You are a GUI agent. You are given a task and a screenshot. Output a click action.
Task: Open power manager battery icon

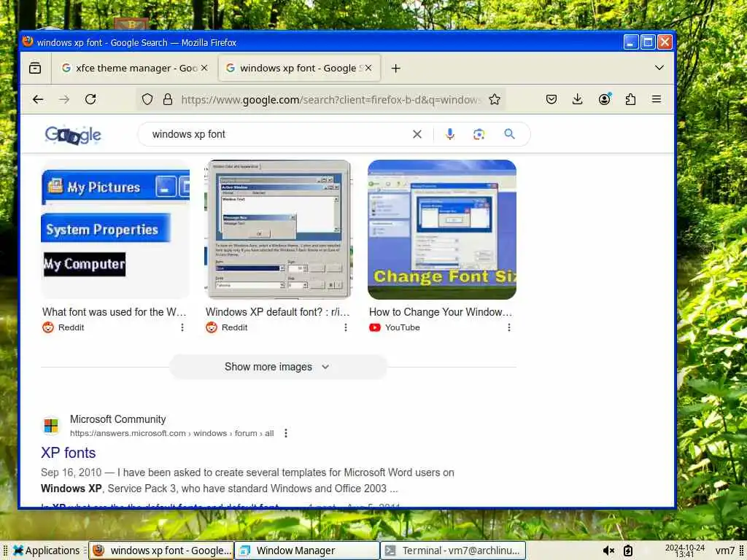point(628,551)
